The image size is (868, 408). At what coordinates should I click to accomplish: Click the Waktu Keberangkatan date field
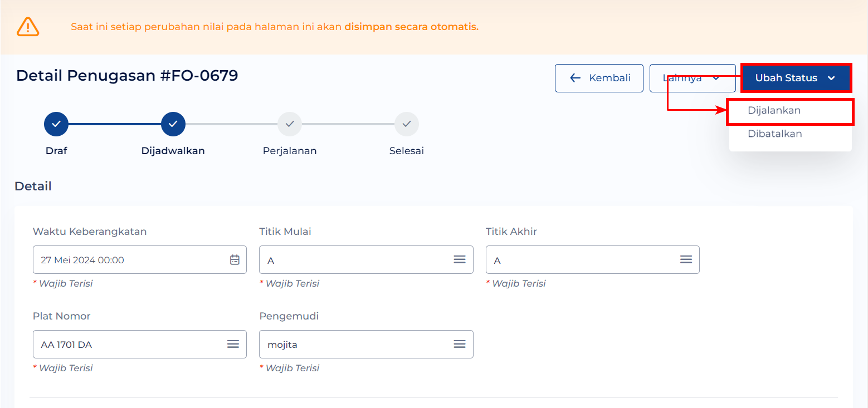click(140, 260)
